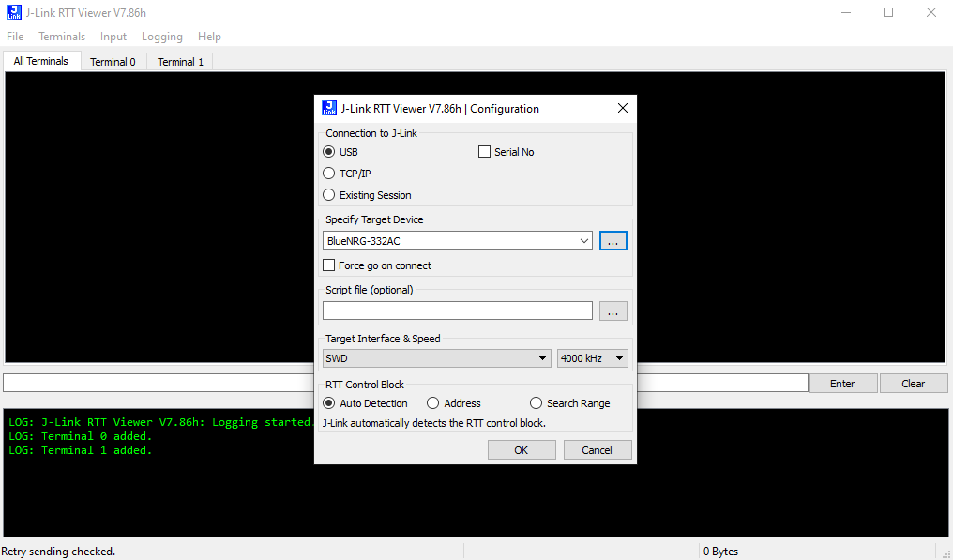
Task: Minimize the J-Link RTT Viewer window
Action: pos(846,12)
